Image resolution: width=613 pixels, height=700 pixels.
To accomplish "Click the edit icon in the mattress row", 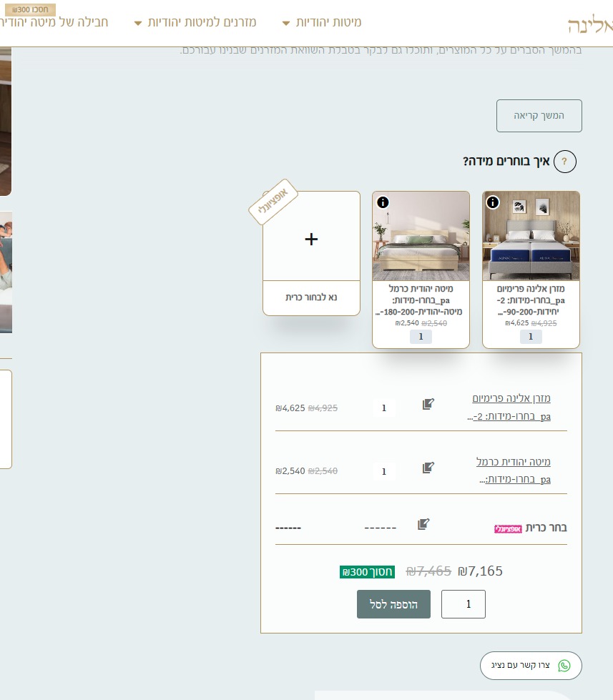I will coord(428,404).
